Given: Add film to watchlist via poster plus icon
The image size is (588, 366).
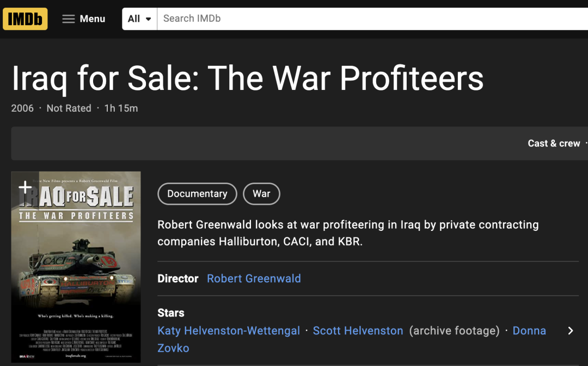Looking at the screenshot, I should coord(25,188).
